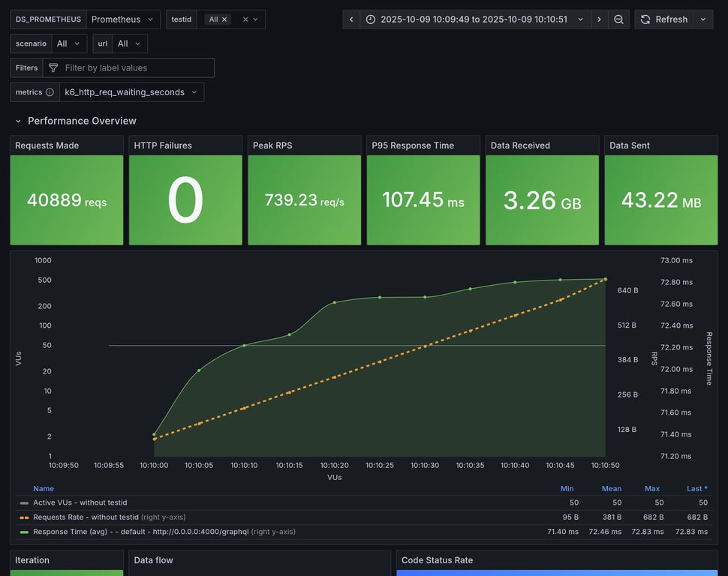Open refresh interval dropdown arrow

(x=703, y=19)
